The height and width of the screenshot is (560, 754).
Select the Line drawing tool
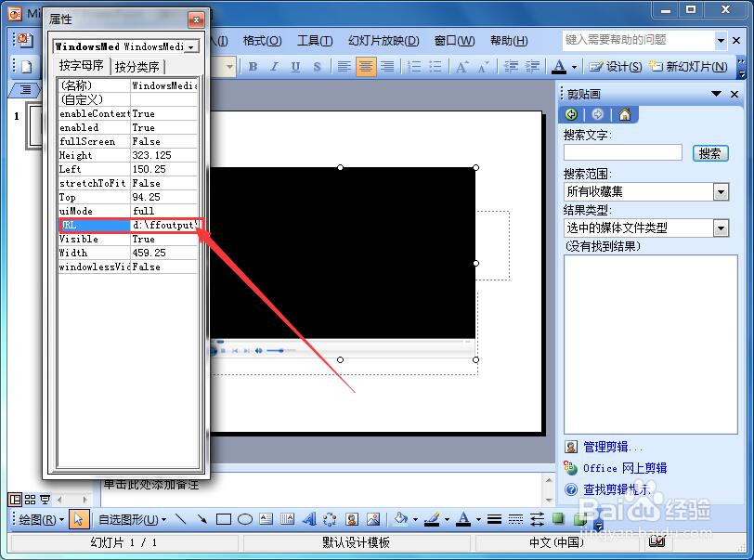click(x=181, y=519)
